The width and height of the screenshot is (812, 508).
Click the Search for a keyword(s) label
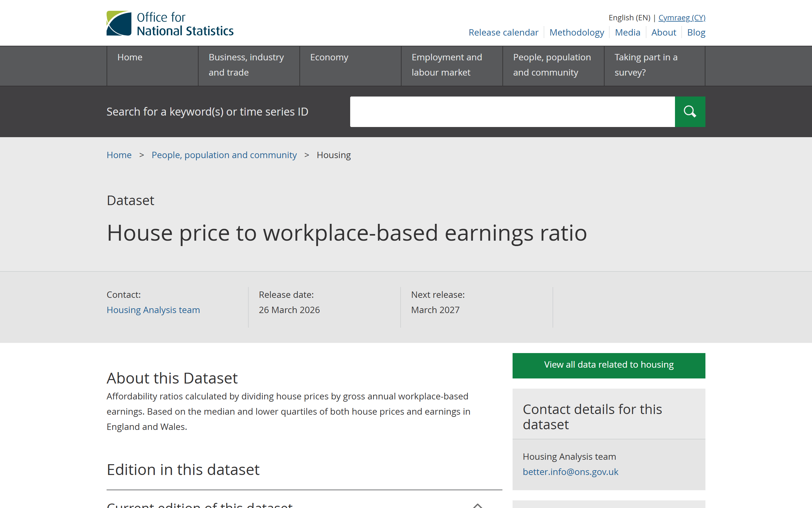coord(207,111)
